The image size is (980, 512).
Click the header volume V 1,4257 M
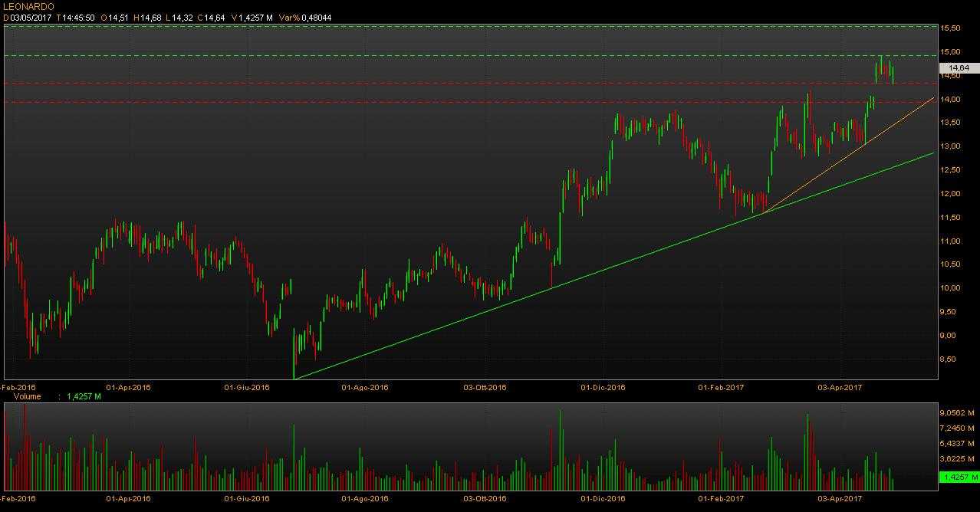point(252,18)
